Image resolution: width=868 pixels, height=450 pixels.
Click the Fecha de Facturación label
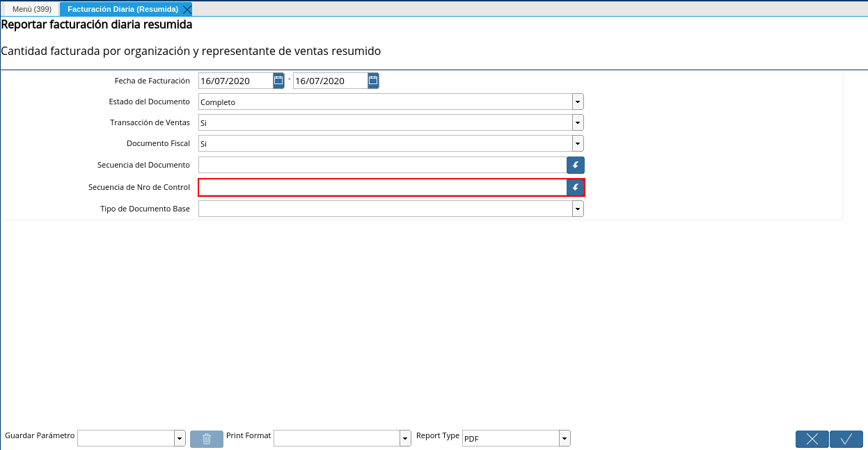point(152,81)
